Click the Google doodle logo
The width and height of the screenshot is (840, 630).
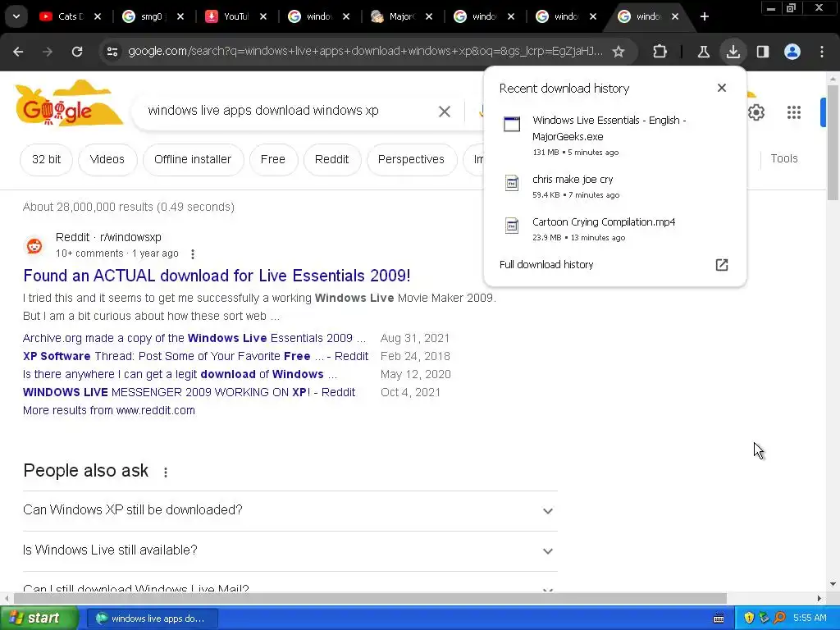tap(69, 105)
